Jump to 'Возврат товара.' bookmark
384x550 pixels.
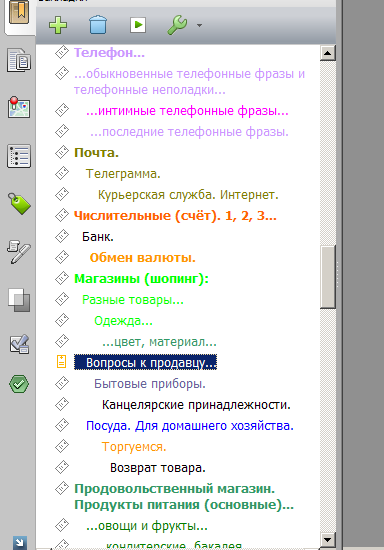point(158,468)
